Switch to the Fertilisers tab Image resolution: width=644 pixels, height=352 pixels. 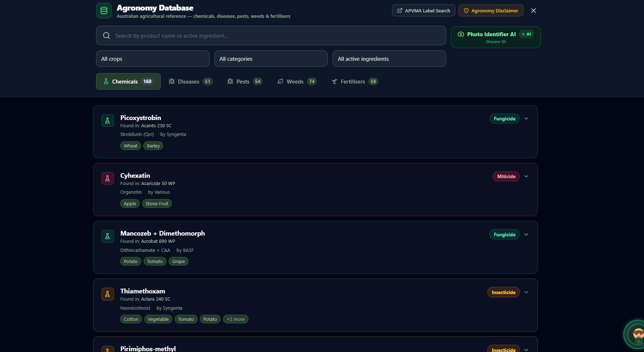coord(355,81)
